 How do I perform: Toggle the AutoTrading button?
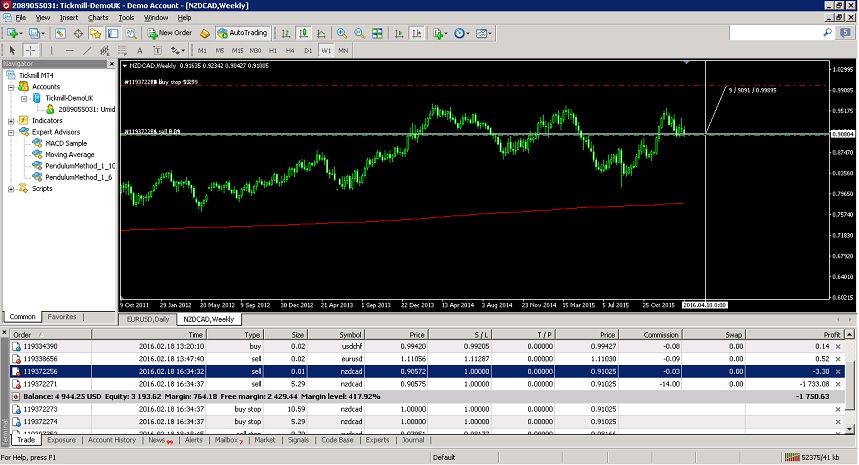tap(243, 33)
